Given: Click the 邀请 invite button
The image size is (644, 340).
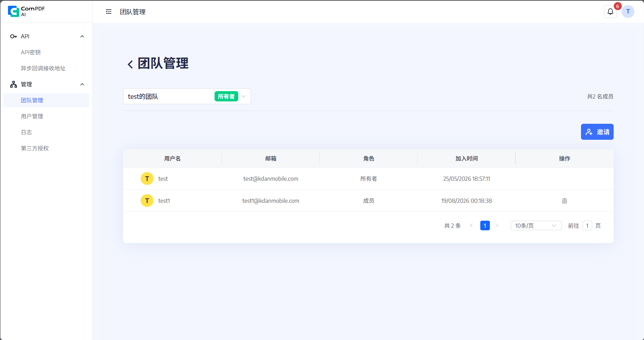Looking at the screenshot, I should coord(597,132).
